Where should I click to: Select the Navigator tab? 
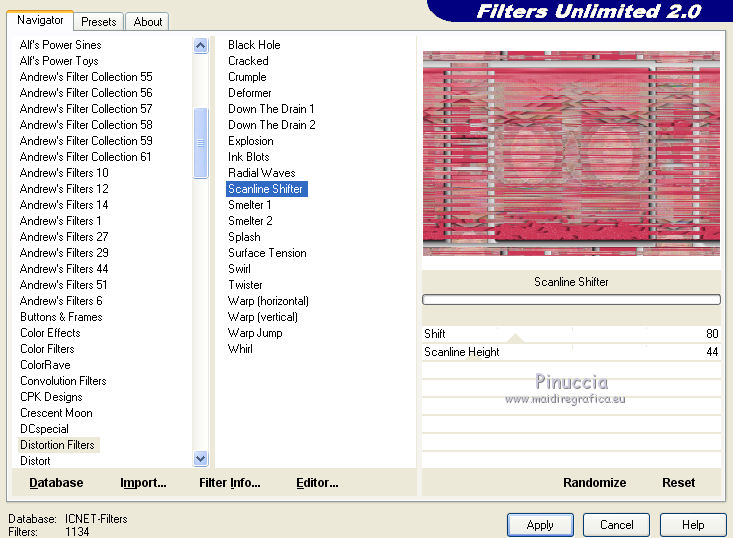pyautogui.click(x=40, y=20)
